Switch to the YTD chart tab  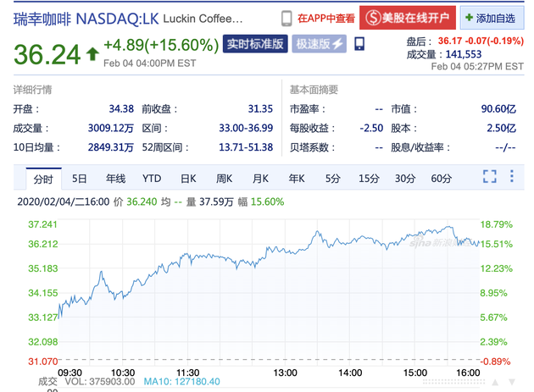(x=152, y=179)
